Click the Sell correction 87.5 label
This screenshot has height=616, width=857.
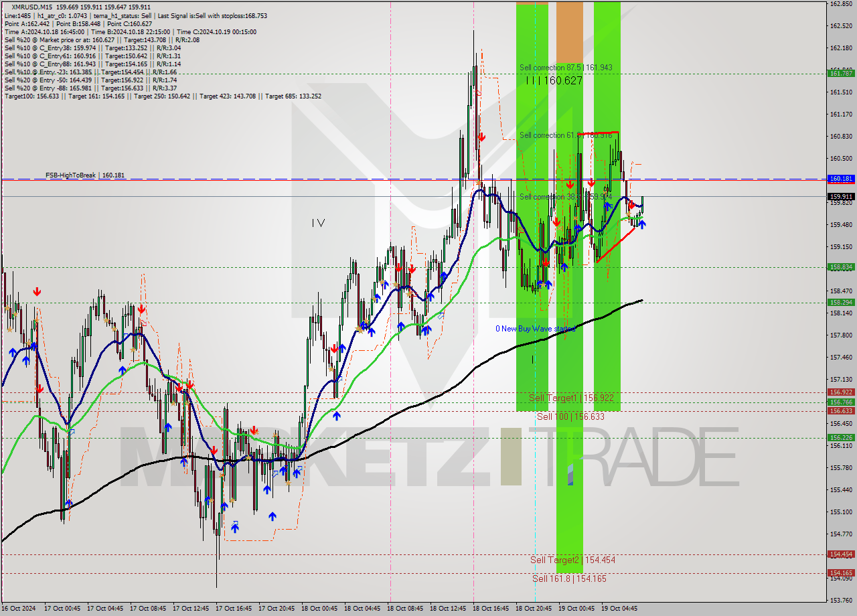(566, 68)
